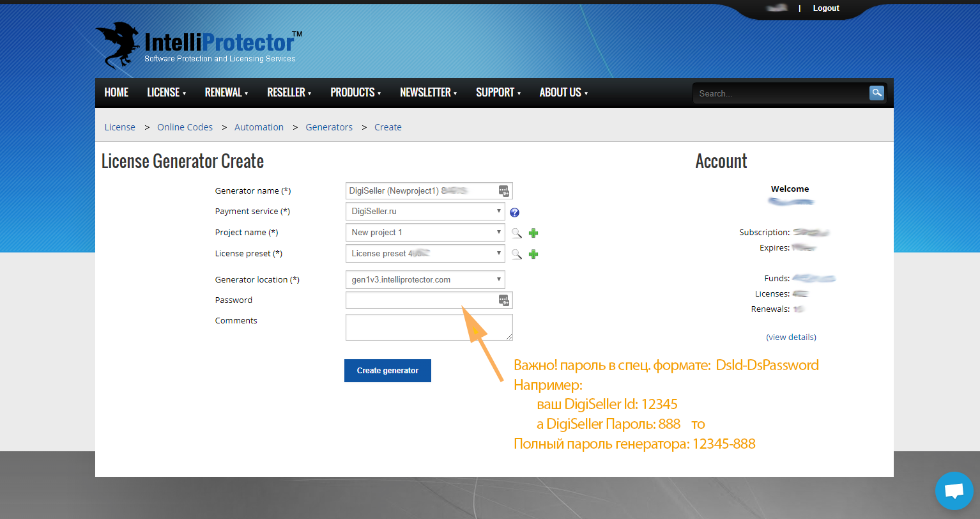The width and height of the screenshot is (980, 519).
Task: Expand the License preset dropdown
Action: [x=425, y=253]
